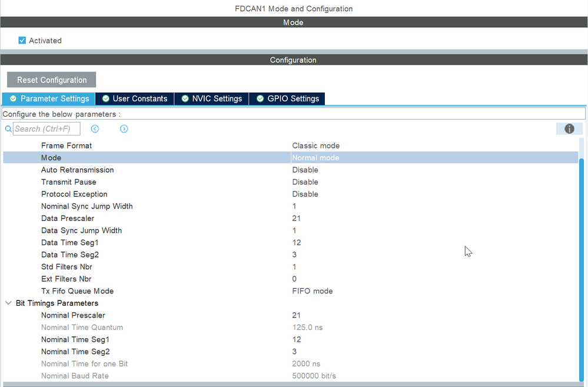Edit Std Filters Nbr value
This screenshot has width=588, height=387.
294,267
